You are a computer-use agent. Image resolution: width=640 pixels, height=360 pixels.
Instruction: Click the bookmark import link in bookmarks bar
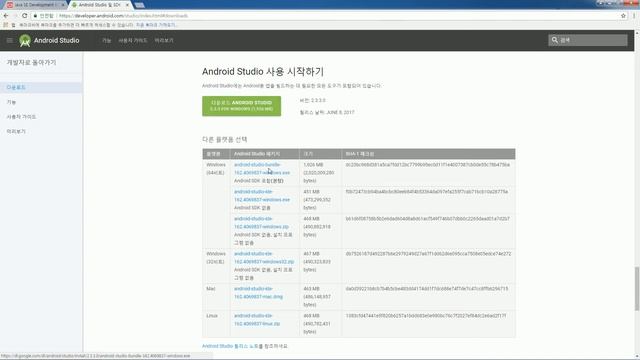(156, 25)
